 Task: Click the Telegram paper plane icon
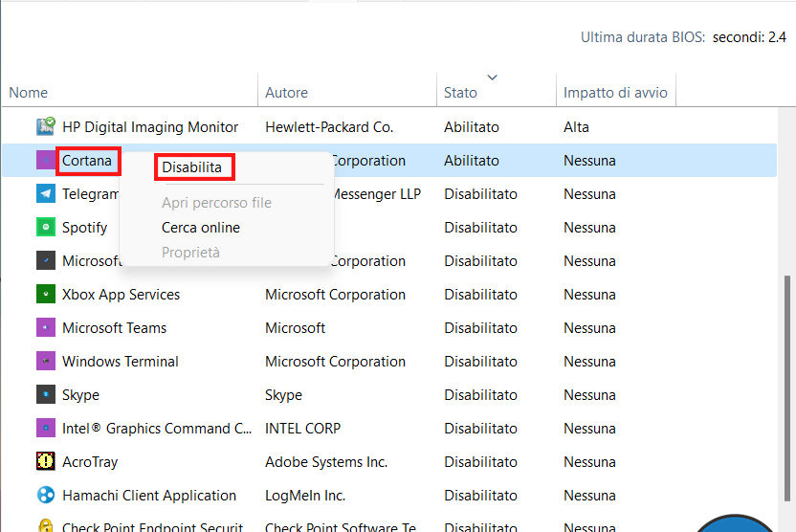46,193
